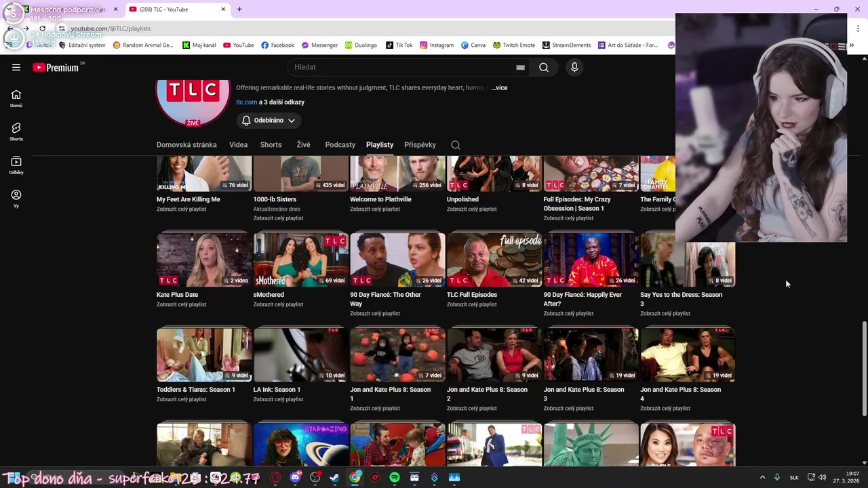
Task: Open a new browser tab
Action: coord(239,9)
